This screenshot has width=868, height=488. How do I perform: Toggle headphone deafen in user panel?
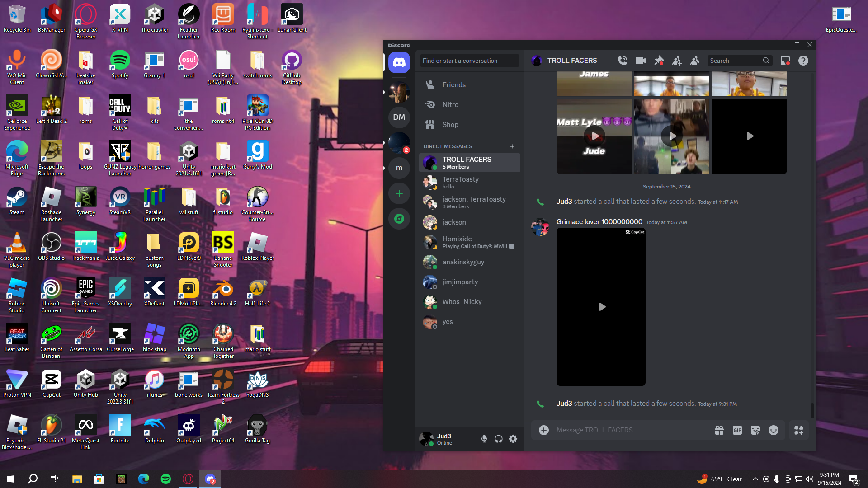coord(499,439)
